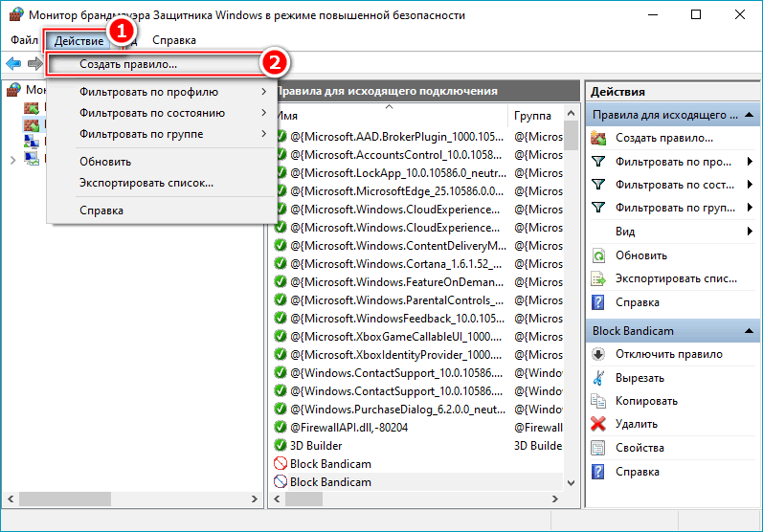Choose Экспортировать список... in the open menu

146,182
